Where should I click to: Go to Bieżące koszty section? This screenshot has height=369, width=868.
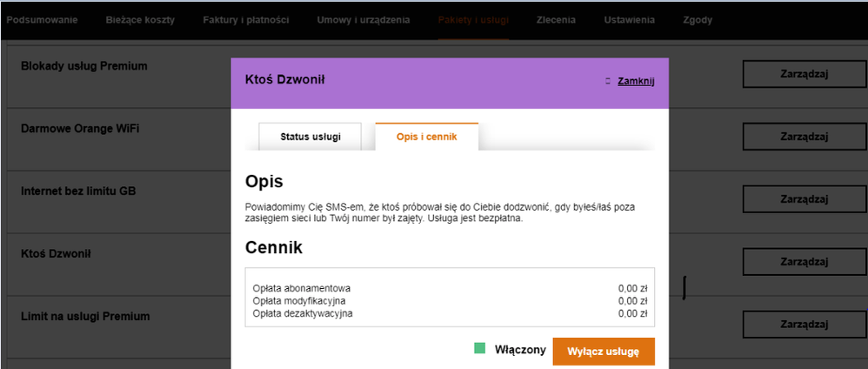coord(141,19)
